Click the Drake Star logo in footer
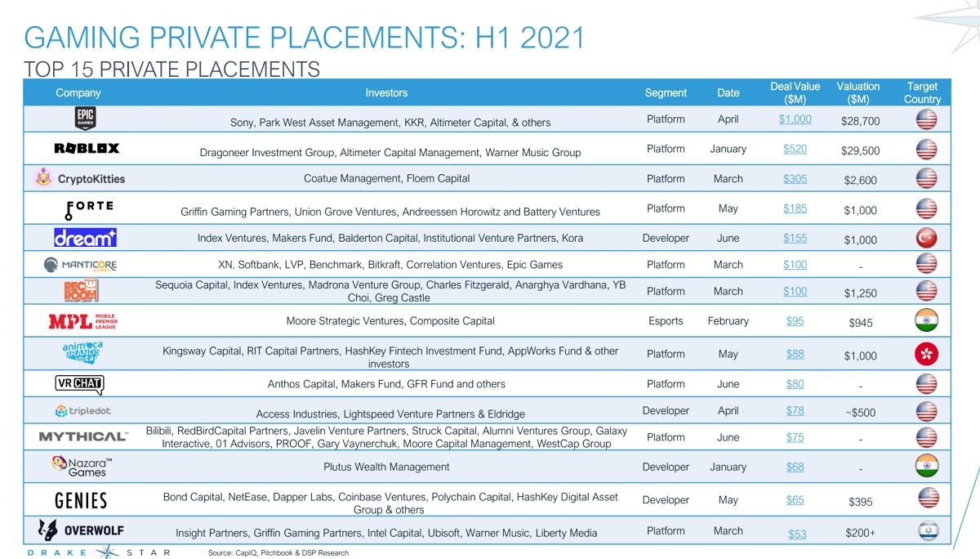The height and width of the screenshot is (559, 980). click(x=99, y=552)
